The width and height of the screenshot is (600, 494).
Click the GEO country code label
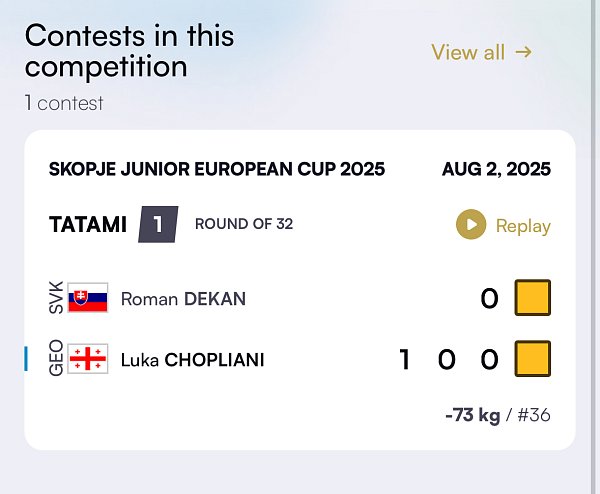56,358
